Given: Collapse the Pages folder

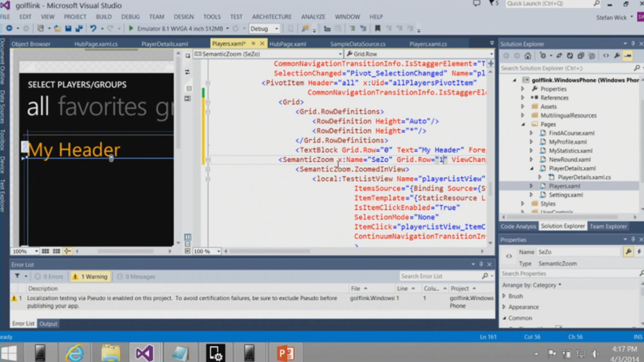Looking at the screenshot, I should coord(523,124).
